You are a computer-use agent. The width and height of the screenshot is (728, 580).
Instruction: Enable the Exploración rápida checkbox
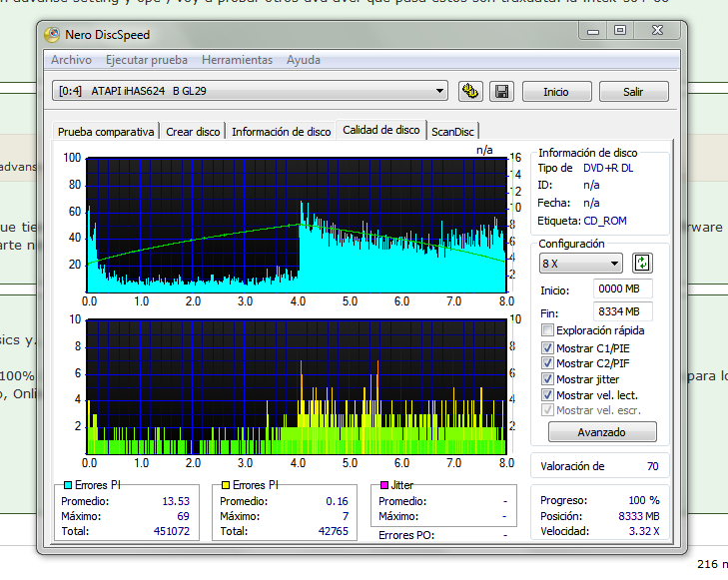[547, 330]
